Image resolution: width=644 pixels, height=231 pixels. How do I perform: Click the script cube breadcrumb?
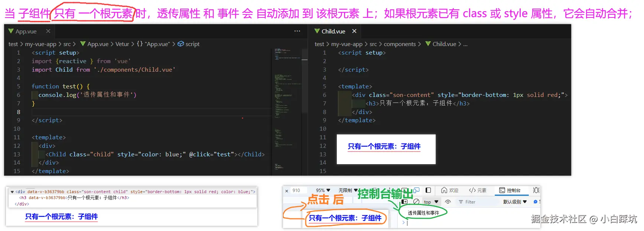click(189, 44)
